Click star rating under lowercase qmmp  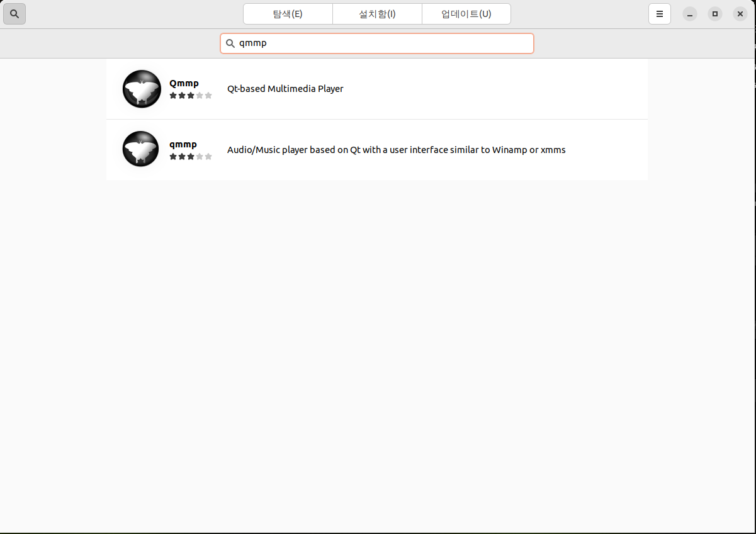pyautogui.click(x=191, y=156)
